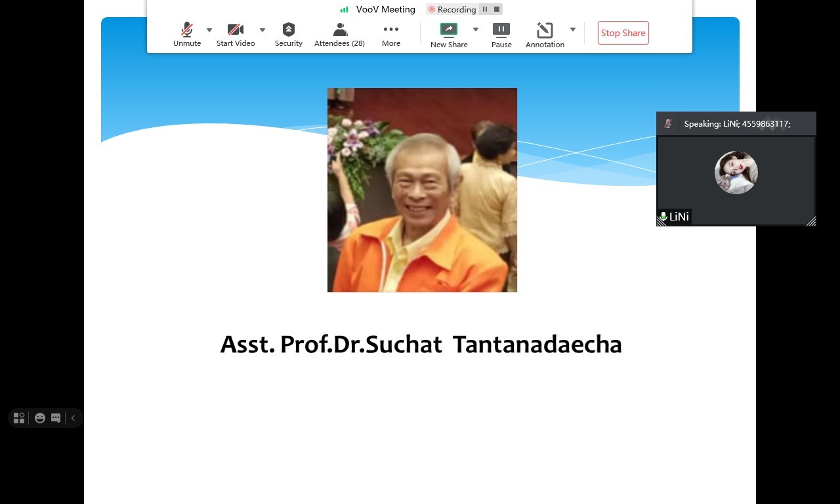This screenshot has height=504, width=840.
Task: Expand the Annotation dropdown arrow
Action: (x=573, y=30)
